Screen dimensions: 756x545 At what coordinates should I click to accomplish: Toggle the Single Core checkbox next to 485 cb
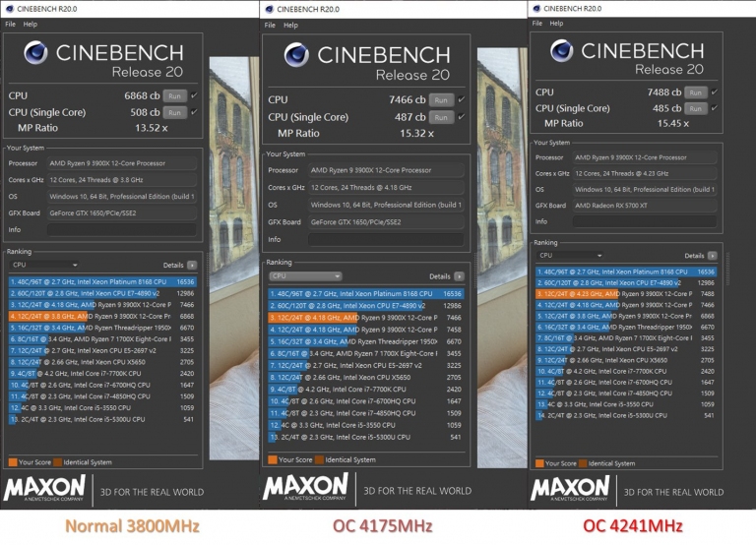(x=715, y=108)
